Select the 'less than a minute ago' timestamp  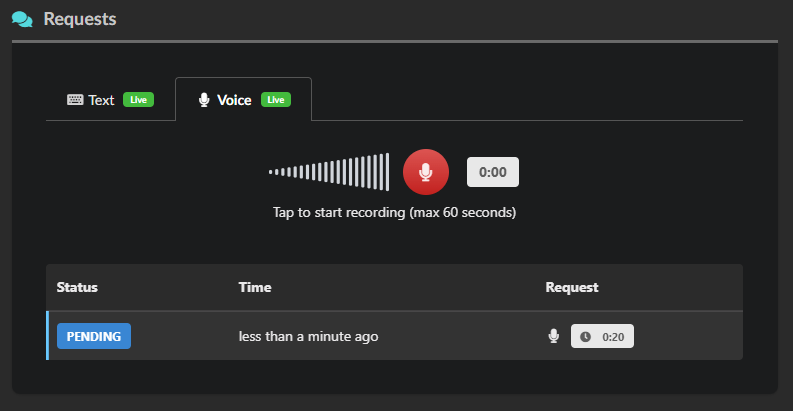pyautogui.click(x=308, y=337)
